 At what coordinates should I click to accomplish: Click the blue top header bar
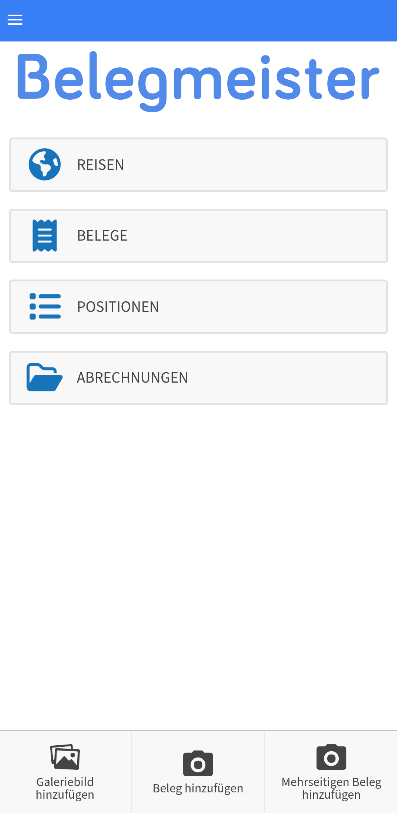point(198,20)
